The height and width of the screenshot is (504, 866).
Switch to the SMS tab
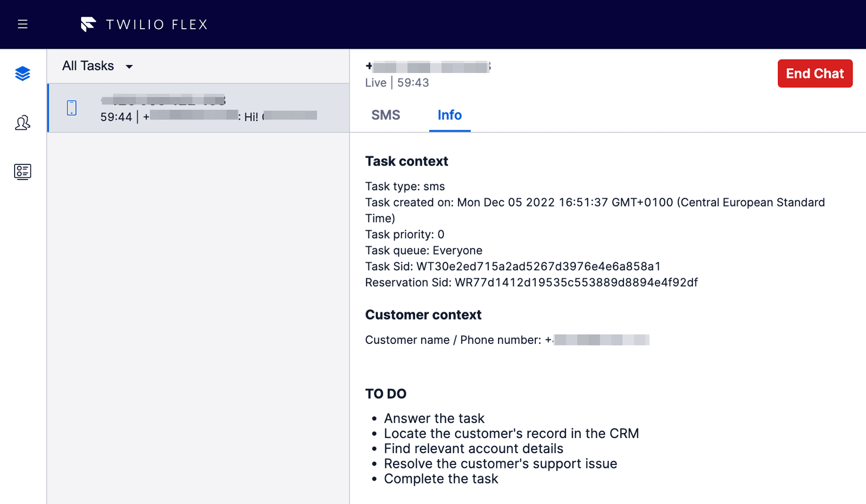(x=385, y=115)
